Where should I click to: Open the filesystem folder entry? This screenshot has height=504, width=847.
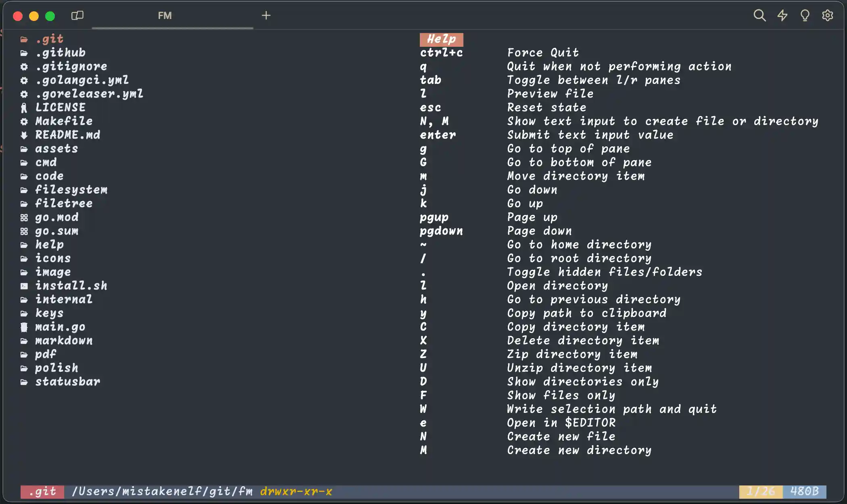coord(71,190)
